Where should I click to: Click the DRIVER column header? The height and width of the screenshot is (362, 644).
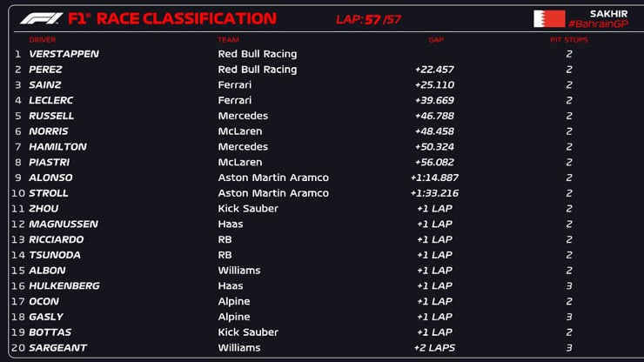(43, 40)
